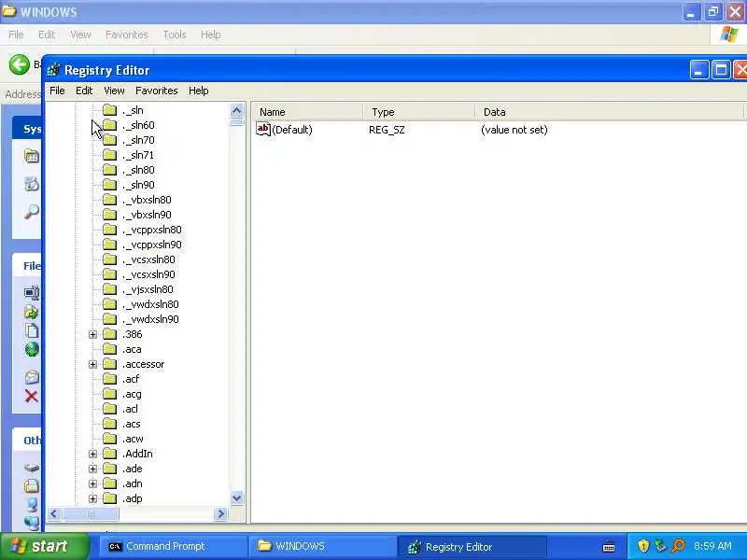This screenshot has width=747, height=560.
Task: Expand the .386 registry key
Action: click(x=92, y=334)
